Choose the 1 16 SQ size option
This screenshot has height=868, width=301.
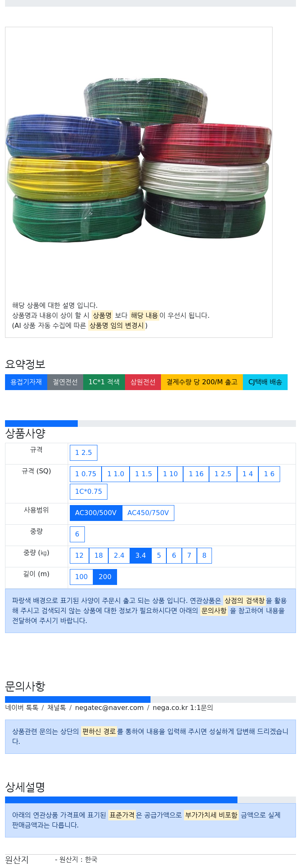(x=196, y=474)
